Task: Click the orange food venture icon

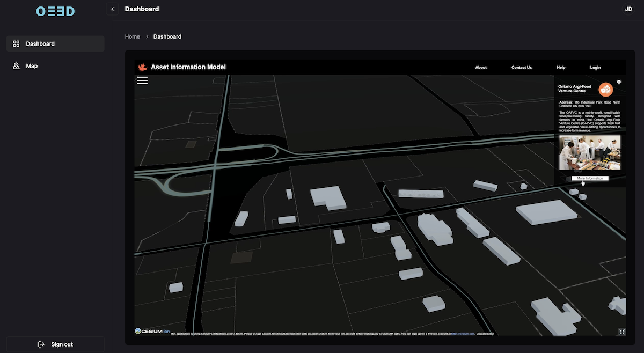Action: click(606, 90)
